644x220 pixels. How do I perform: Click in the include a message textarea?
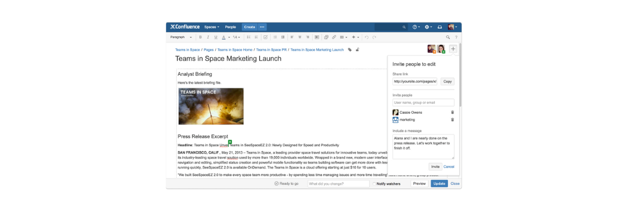423,146
